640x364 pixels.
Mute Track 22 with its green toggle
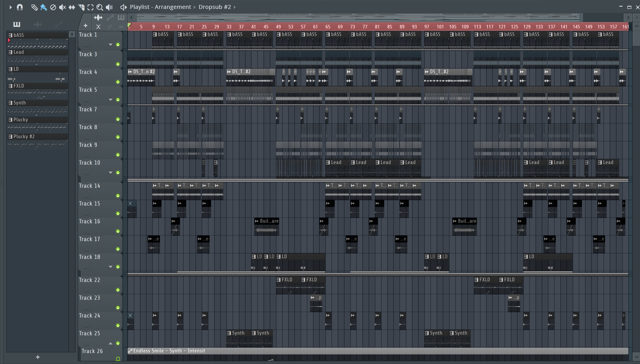tap(118, 290)
